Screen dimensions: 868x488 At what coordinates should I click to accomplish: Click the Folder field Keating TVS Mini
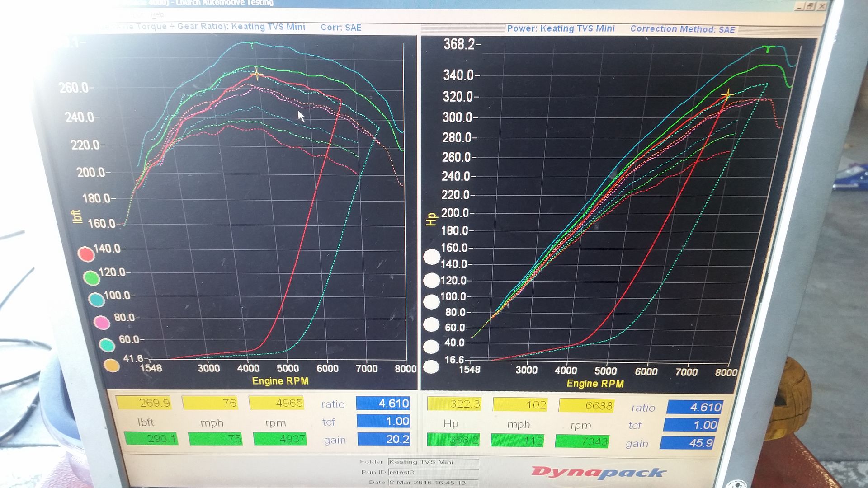pos(433,462)
